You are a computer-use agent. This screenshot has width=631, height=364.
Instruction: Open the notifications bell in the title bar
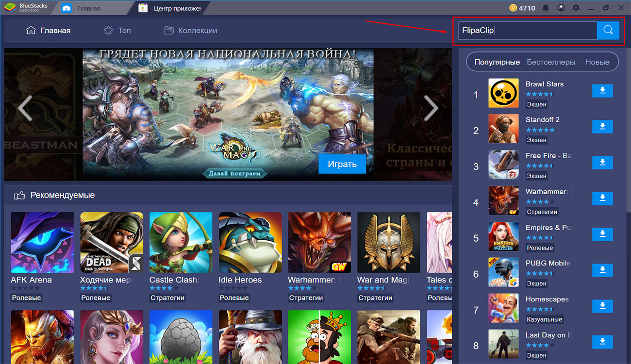pos(546,8)
